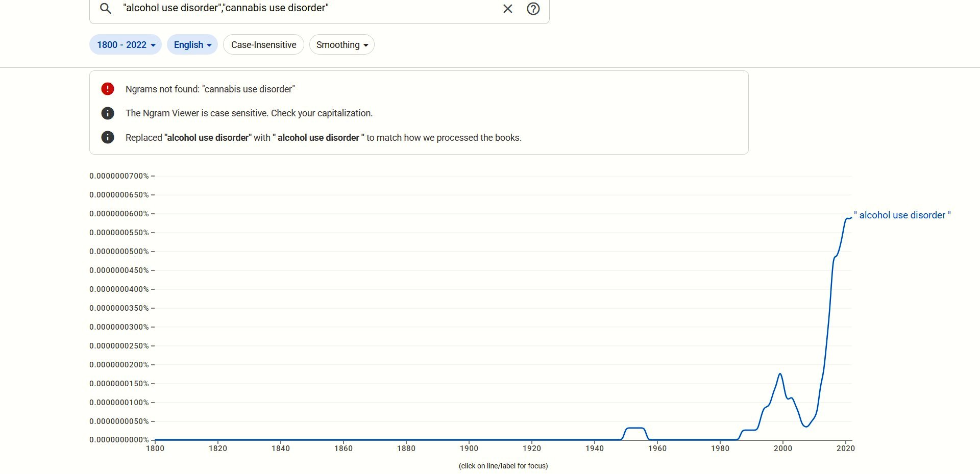The width and height of the screenshot is (980, 474).
Task: Toggle the Case-Insensitive option
Action: tap(263, 45)
